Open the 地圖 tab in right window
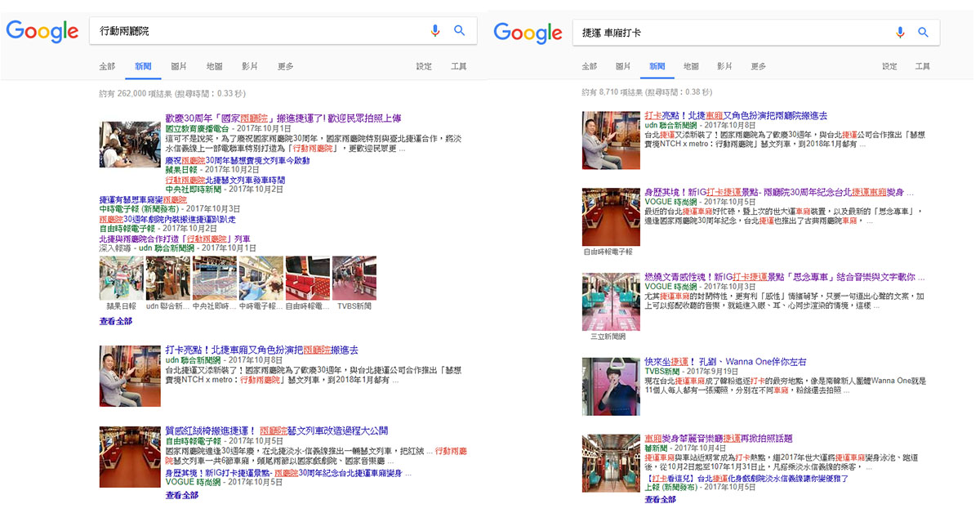 (x=691, y=66)
